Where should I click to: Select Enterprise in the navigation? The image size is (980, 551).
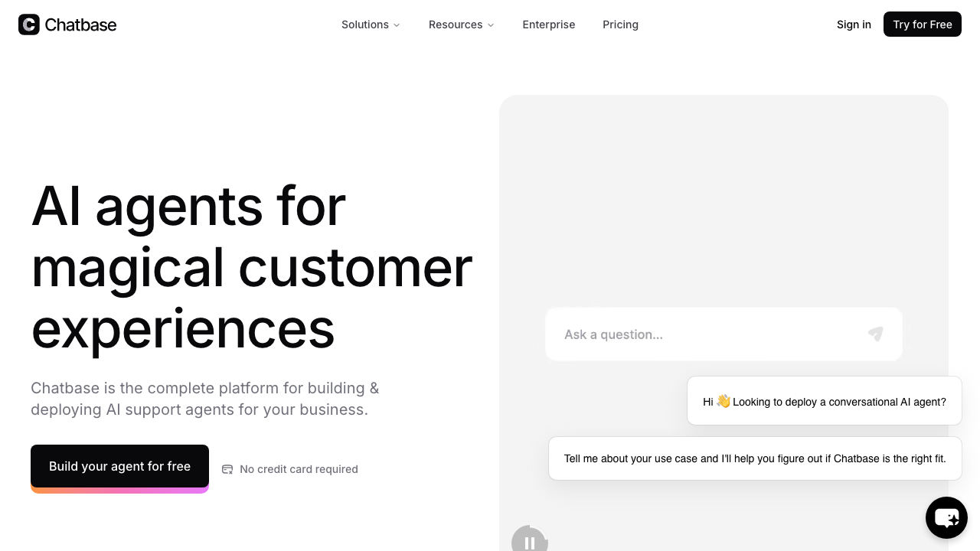click(548, 24)
